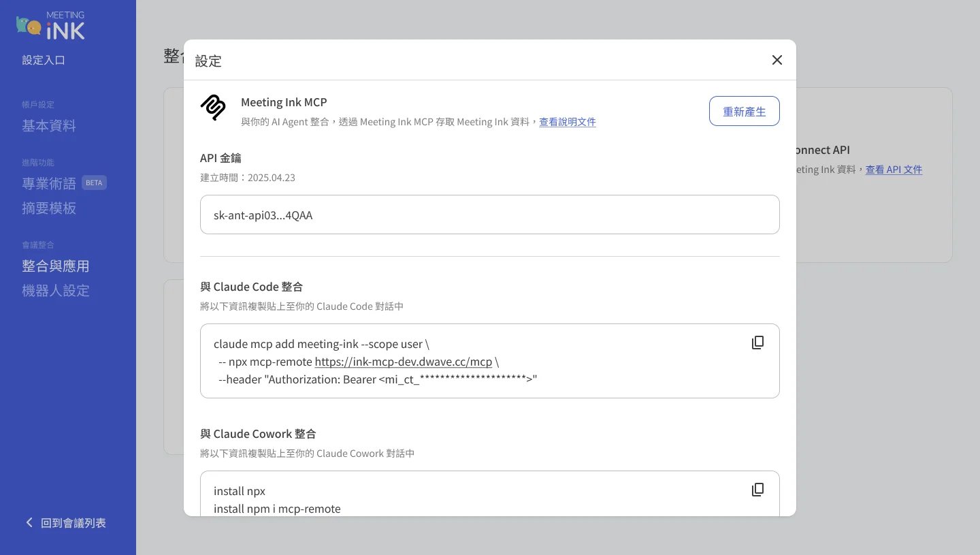The image size is (980, 555).
Task: Click the Meeting Ink MCP title
Action: (284, 102)
